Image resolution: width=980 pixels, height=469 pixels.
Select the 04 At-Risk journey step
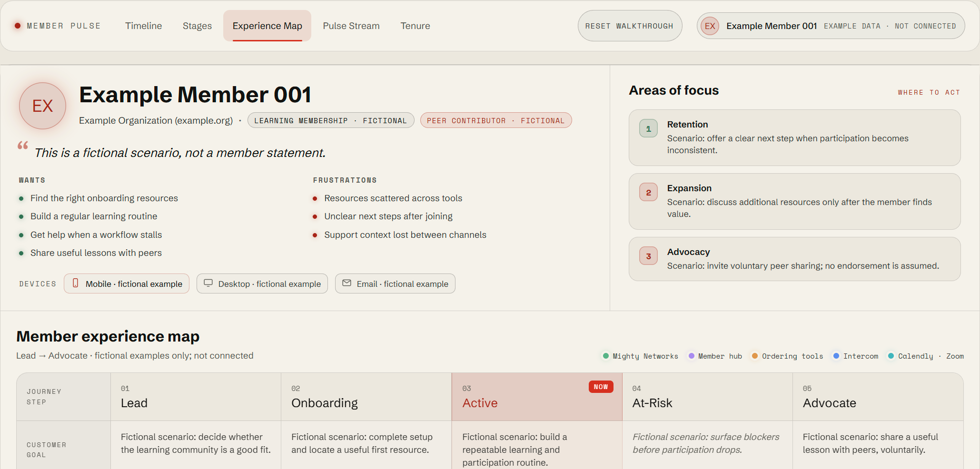click(x=707, y=397)
